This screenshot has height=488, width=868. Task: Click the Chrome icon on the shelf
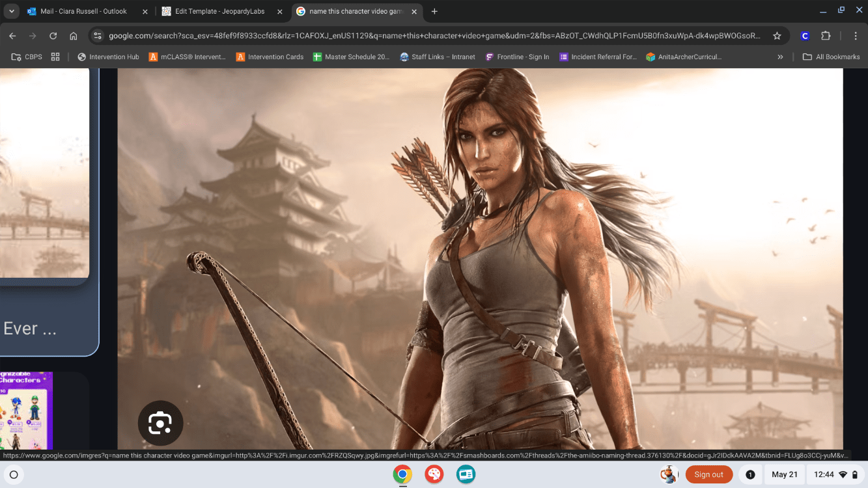(x=402, y=474)
